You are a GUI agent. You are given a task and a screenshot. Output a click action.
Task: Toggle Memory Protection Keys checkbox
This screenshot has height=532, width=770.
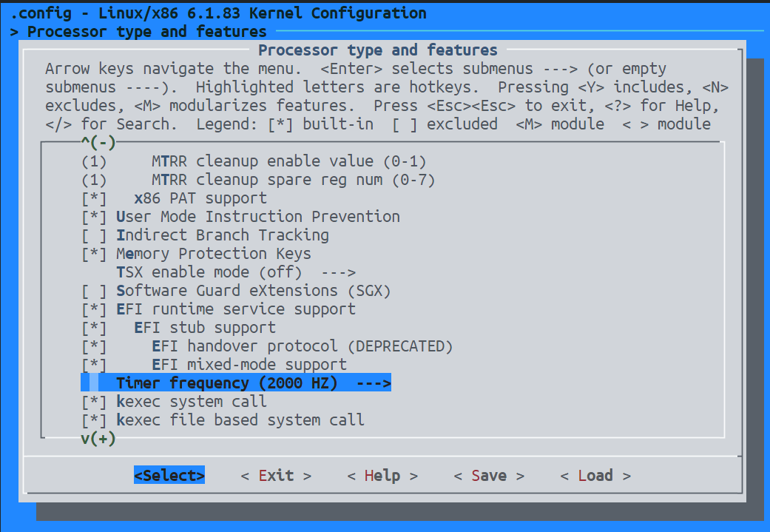click(x=94, y=254)
